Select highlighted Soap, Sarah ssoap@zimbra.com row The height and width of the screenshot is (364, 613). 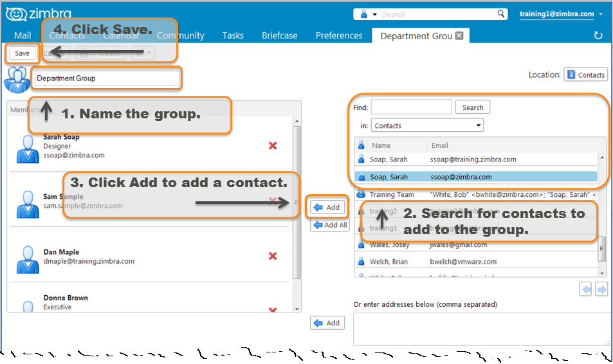(476, 177)
